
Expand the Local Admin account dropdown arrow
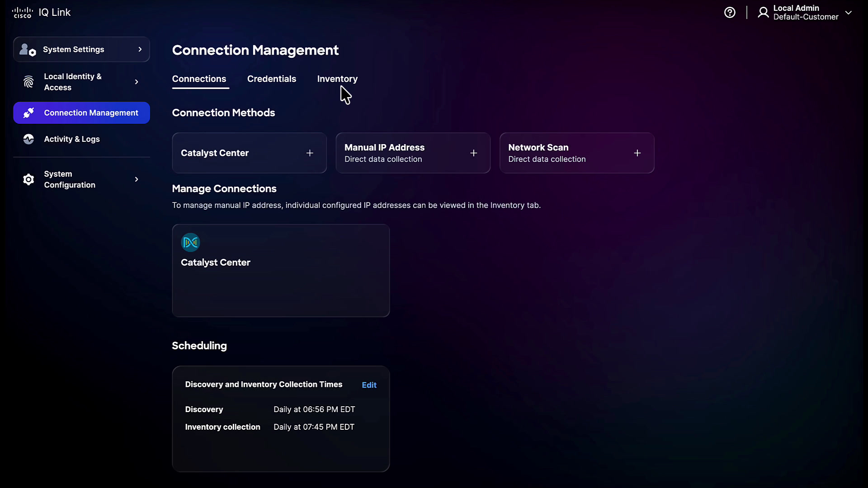click(x=849, y=13)
